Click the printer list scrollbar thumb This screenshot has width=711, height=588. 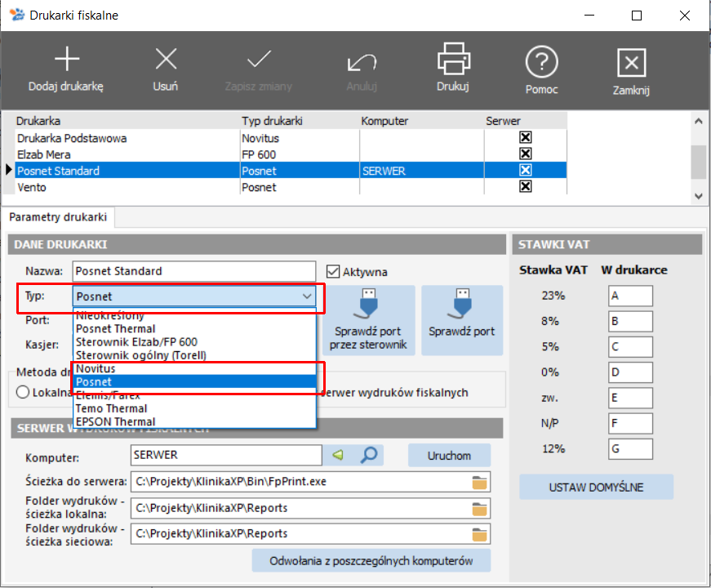point(699,162)
